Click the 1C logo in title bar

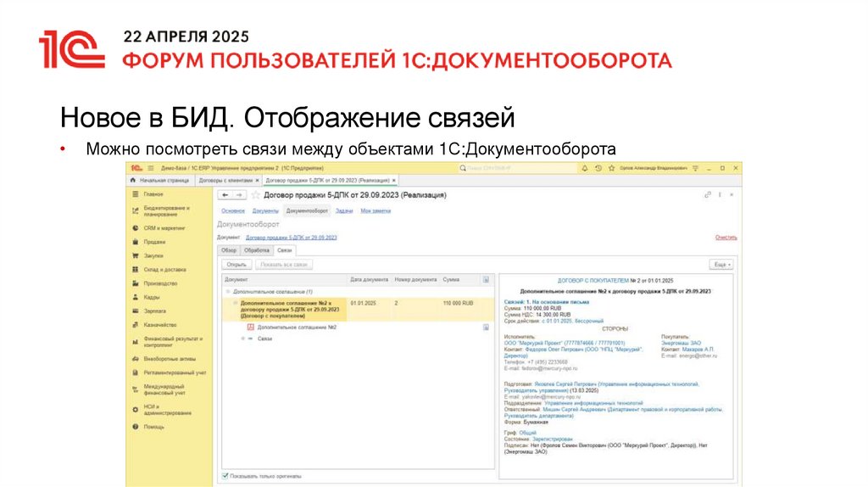136,168
